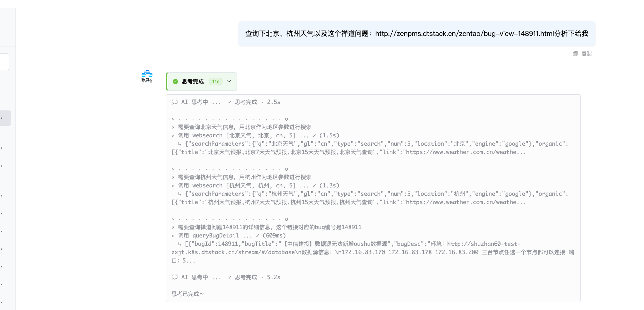Click the bugId 148911 JSON result text

[373, 252]
